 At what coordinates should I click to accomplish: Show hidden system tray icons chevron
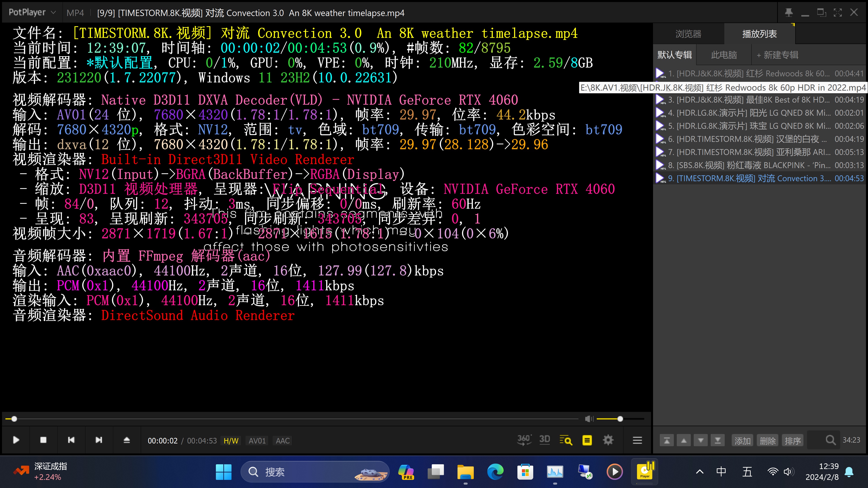pos(700,472)
